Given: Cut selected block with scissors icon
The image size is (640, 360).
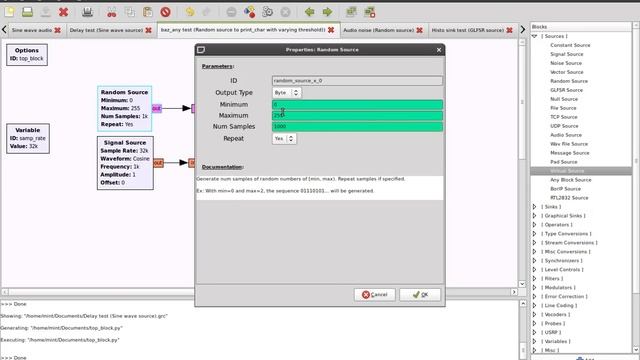Looking at the screenshot, I should [111, 12].
